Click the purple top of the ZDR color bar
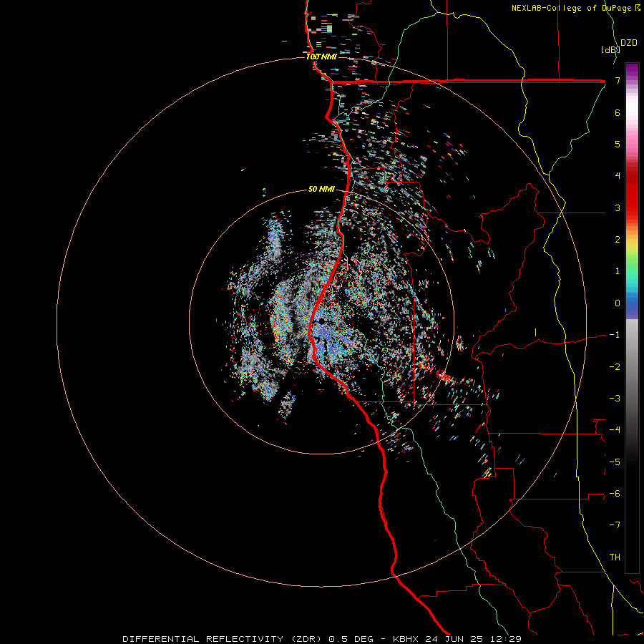This screenshot has width=644, height=644. [x=632, y=70]
